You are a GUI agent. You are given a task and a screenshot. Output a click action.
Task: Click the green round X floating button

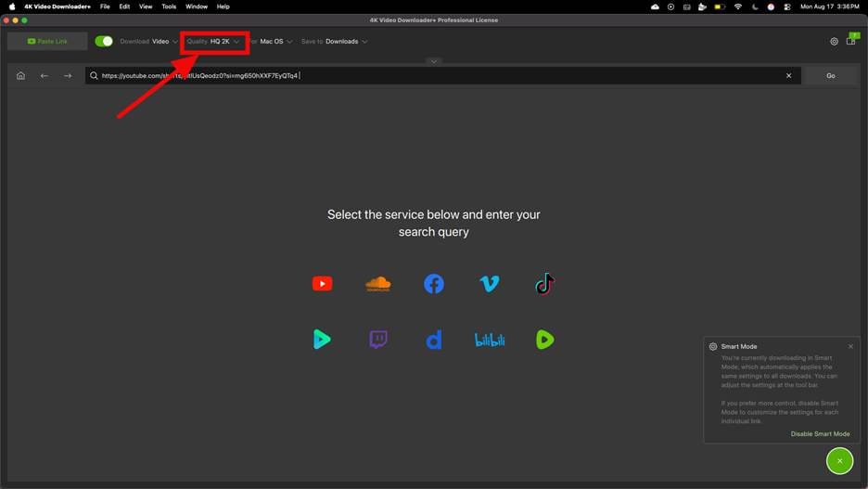coord(840,461)
